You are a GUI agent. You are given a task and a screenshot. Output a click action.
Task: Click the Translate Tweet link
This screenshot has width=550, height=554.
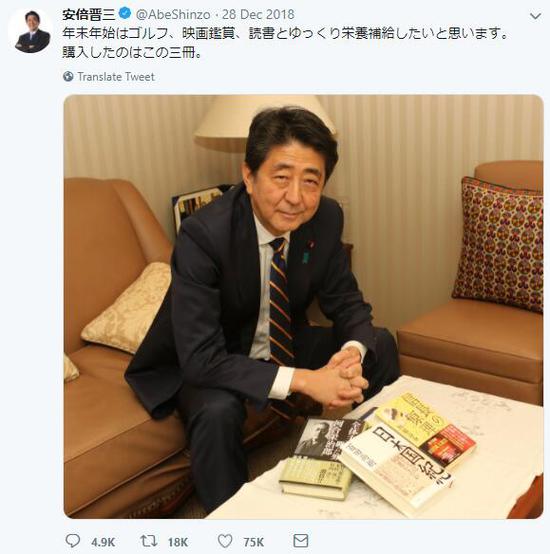tap(116, 77)
